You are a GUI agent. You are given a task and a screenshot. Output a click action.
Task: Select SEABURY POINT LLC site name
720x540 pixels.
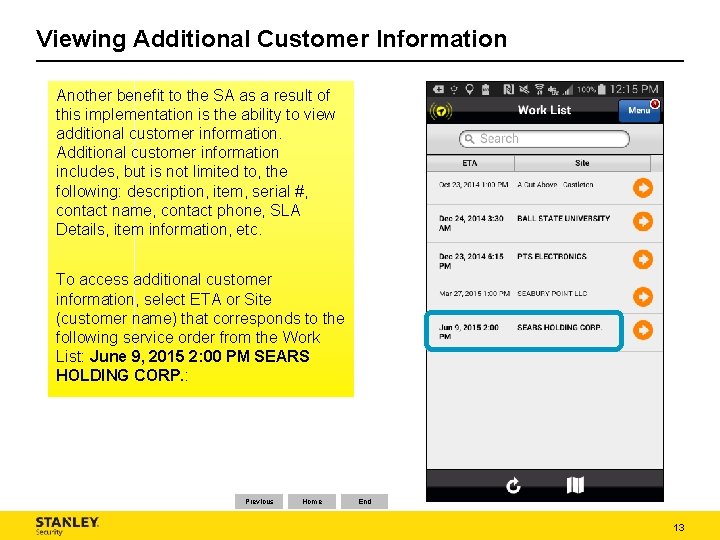click(x=552, y=293)
